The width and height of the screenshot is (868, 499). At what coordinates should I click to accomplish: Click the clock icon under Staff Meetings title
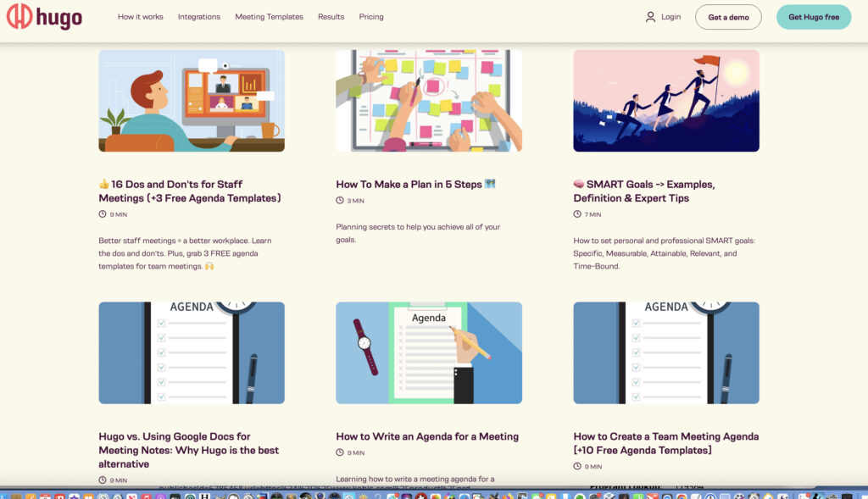[103, 214]
